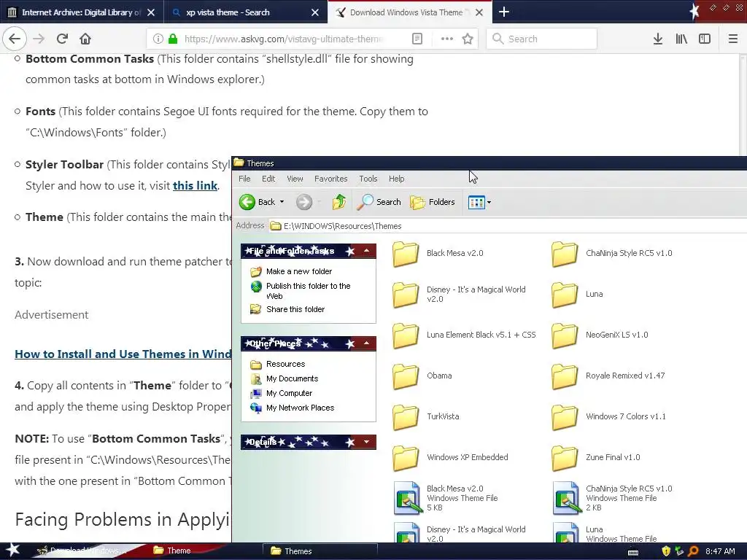Show Firefox sidebars
This screenshot has width=747, height=560.
pos(705,39)
